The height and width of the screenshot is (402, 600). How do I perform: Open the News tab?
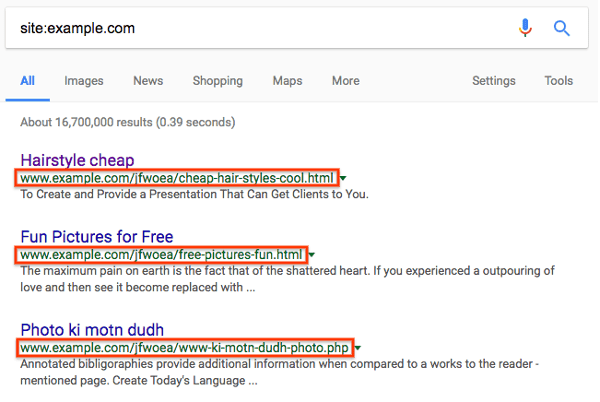click(x=148, y=81)
